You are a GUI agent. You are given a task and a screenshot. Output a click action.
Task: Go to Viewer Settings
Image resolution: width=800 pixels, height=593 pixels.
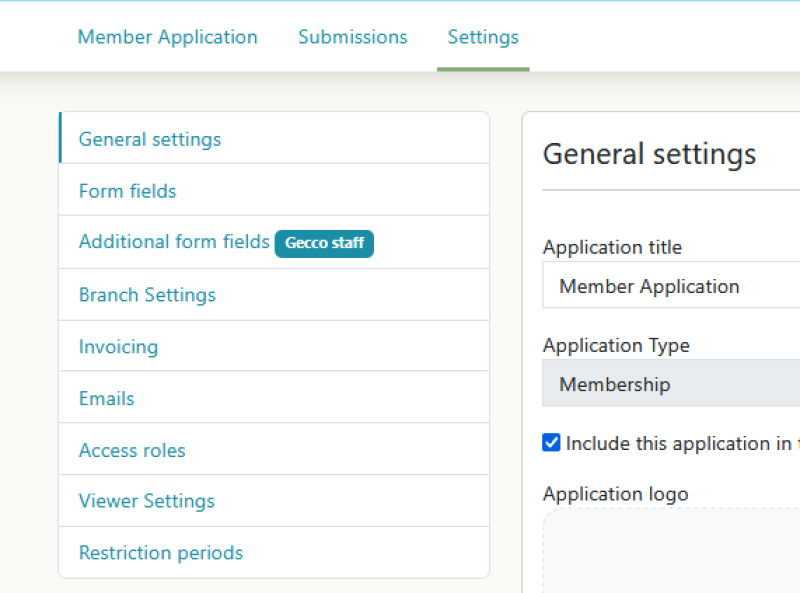(146, 501)
